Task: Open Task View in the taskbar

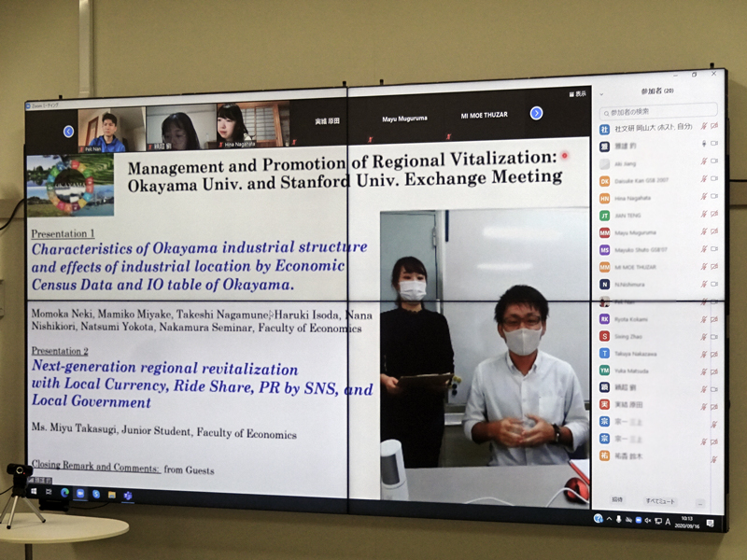Action: tap(49, 492)
